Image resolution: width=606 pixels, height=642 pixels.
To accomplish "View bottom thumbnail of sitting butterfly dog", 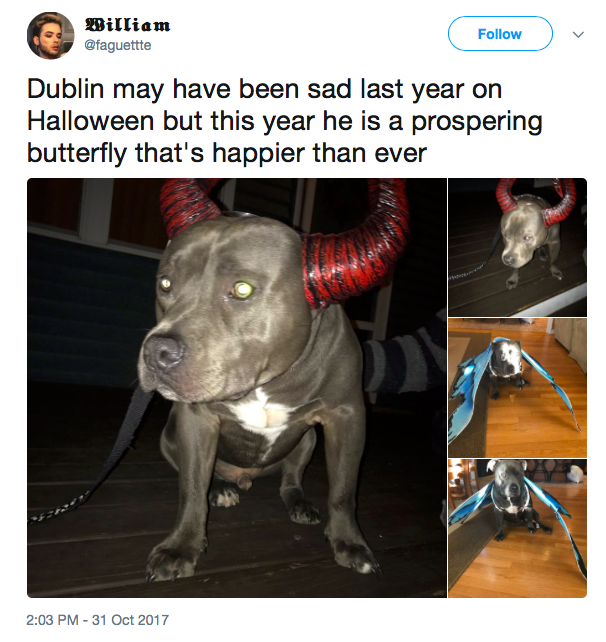I will (x=518, y=528).
